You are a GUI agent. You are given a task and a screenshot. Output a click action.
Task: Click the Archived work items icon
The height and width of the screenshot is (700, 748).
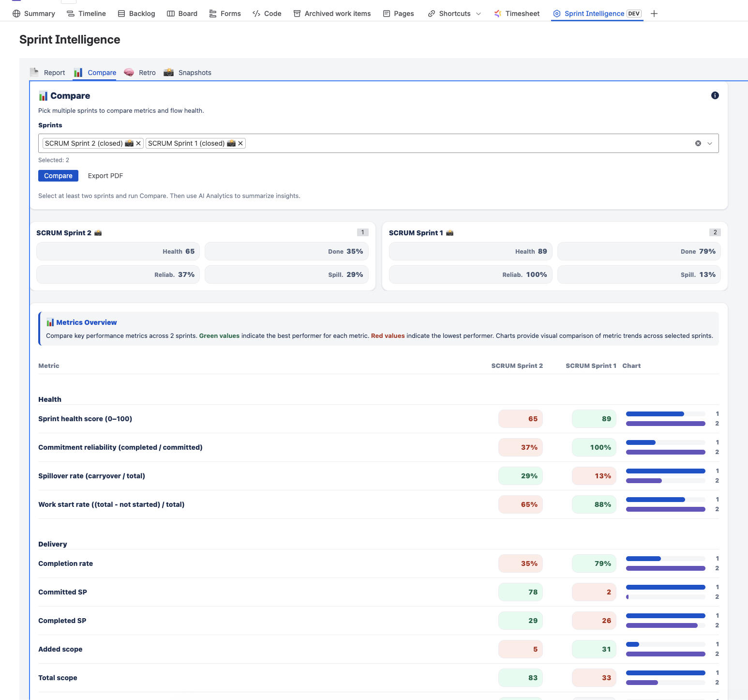click(297, 13)
